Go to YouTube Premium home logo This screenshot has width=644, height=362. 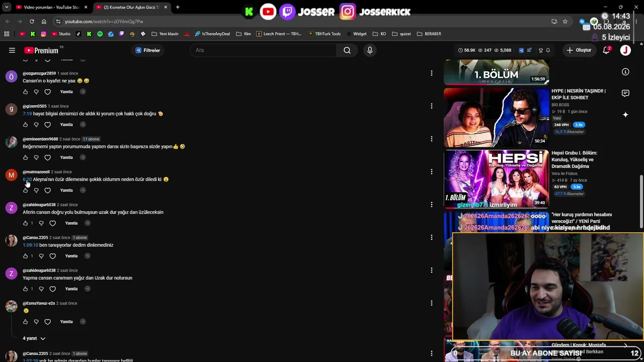[x=41, y=50]
